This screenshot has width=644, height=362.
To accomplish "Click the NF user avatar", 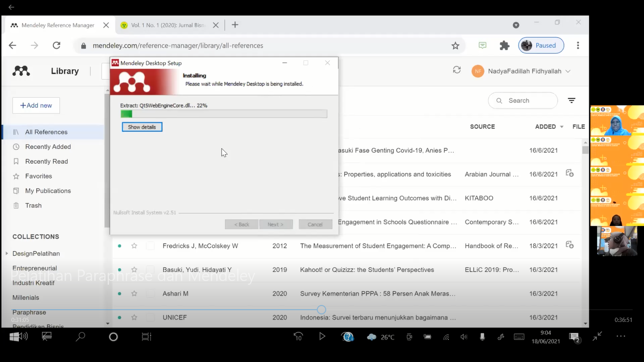I will click(478, 71).
